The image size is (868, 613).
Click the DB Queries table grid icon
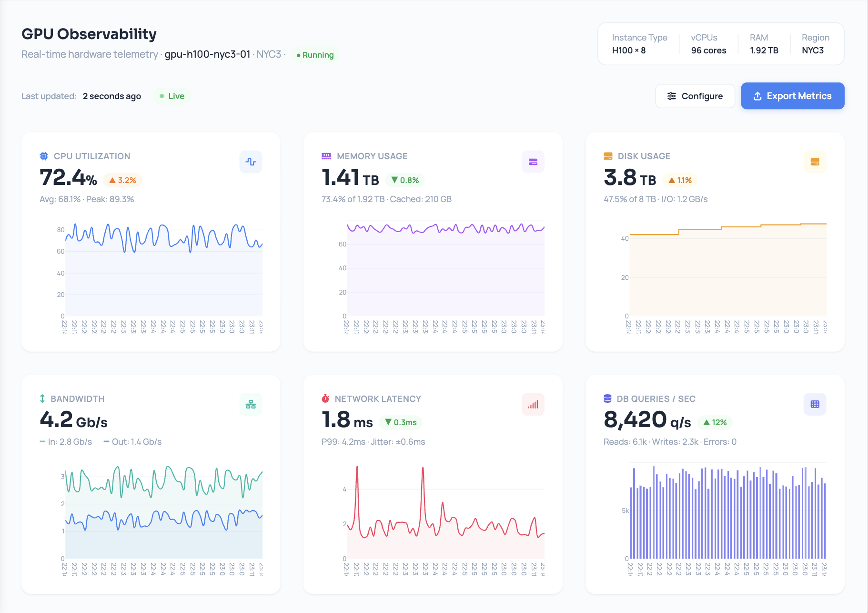pos(815,405)
